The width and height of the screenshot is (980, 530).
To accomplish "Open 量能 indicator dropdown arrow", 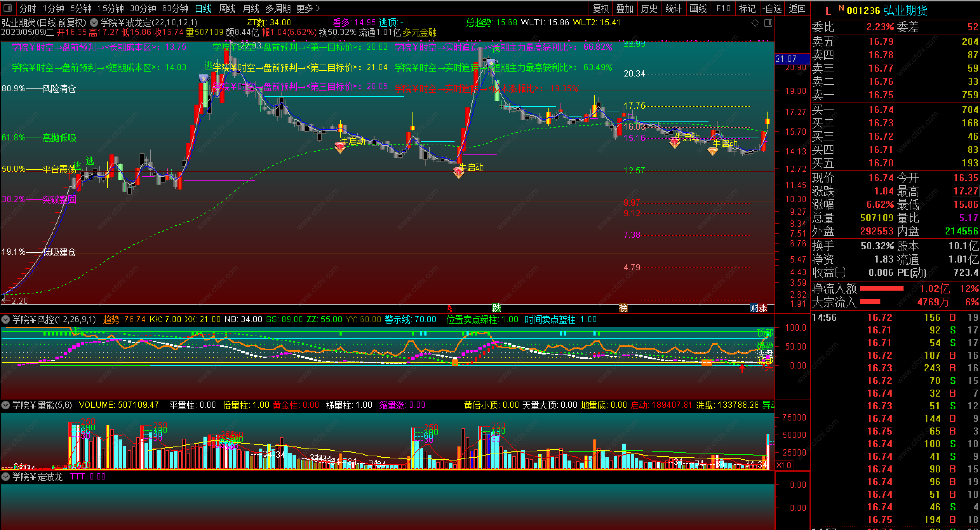I will [6, 405].
